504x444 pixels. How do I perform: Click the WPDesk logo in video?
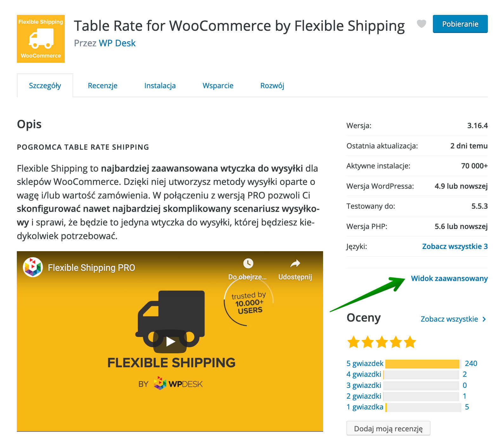coord(178,384)
